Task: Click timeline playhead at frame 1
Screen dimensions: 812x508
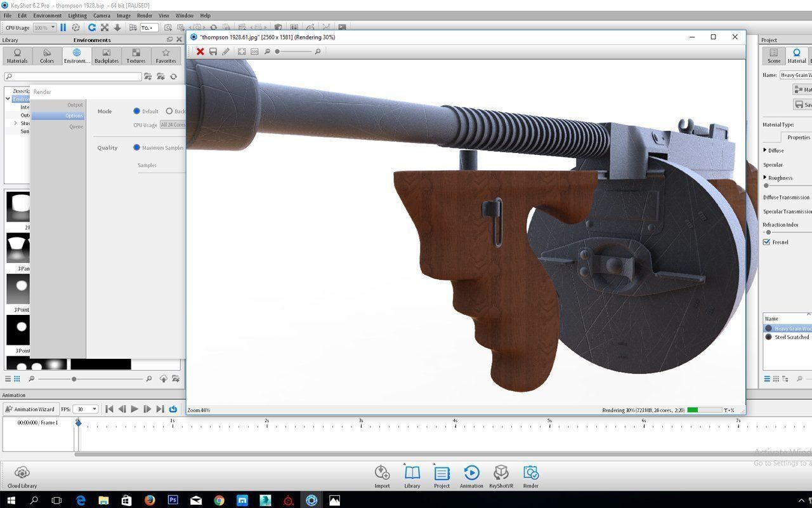Action: [79, 422]
